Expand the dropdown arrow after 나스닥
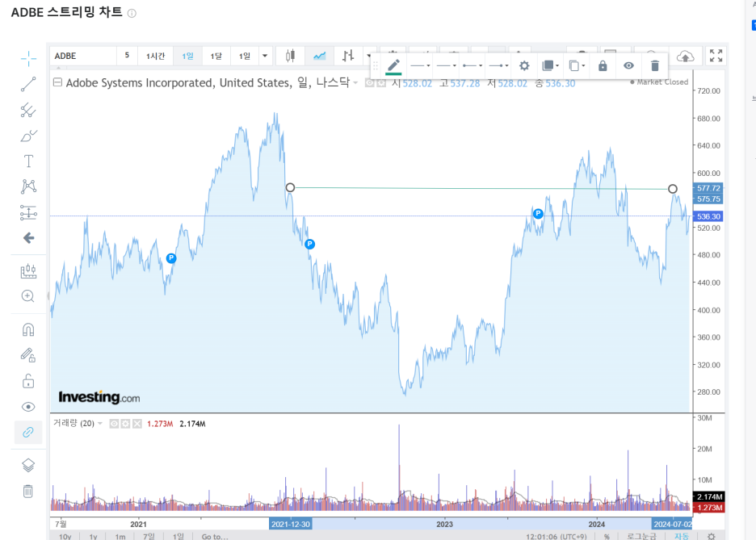This screenshot has height=540, width=756. click(355, 83)
